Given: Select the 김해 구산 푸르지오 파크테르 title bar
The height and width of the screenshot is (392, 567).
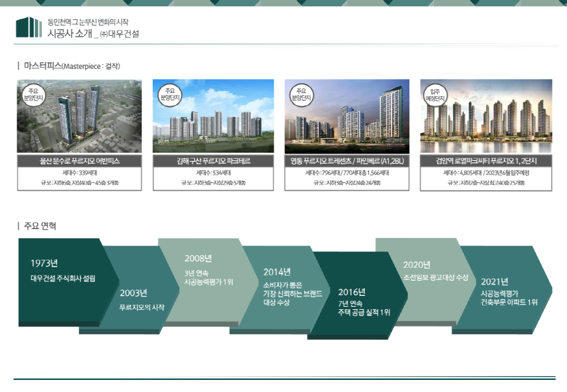Looking at the screenshot, I should click(213, 162).
